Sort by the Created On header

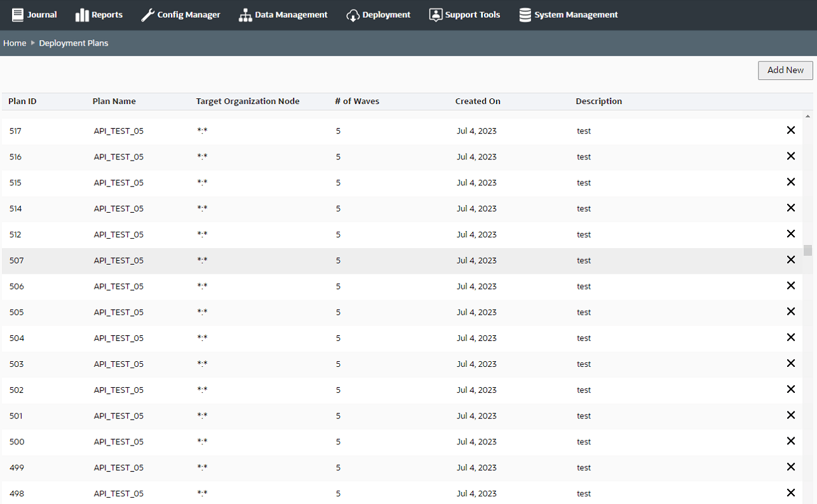pyautogui.click(x=478, y=102)
